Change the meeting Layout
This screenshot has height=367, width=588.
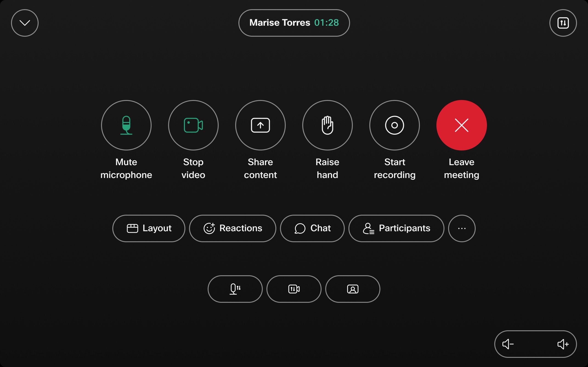[x=148, y=228]
